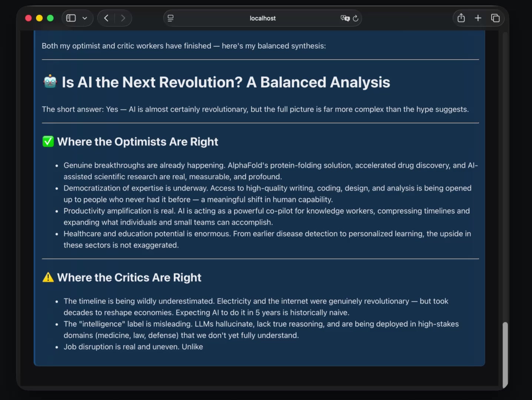Go forward to the next page

(123, 18)
